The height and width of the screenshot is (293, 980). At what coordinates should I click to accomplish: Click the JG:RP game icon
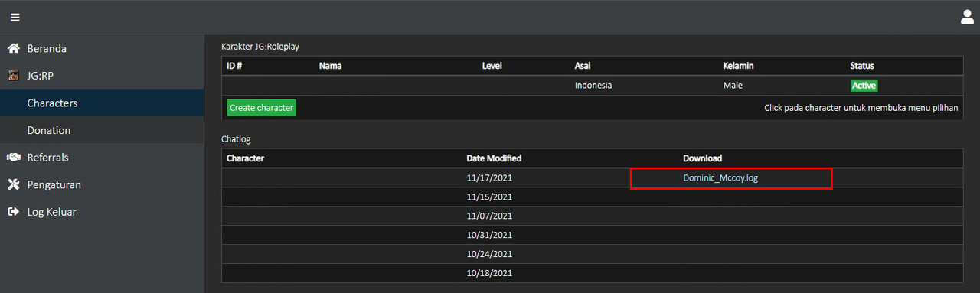pyautogui.click(x=13, y=76)
